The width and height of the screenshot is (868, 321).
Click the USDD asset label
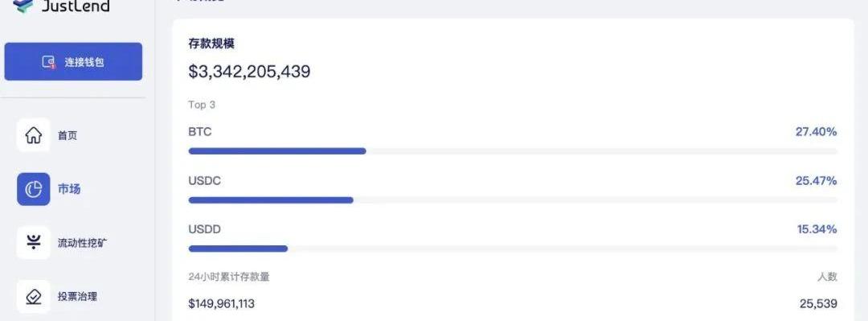click(204, 229)
